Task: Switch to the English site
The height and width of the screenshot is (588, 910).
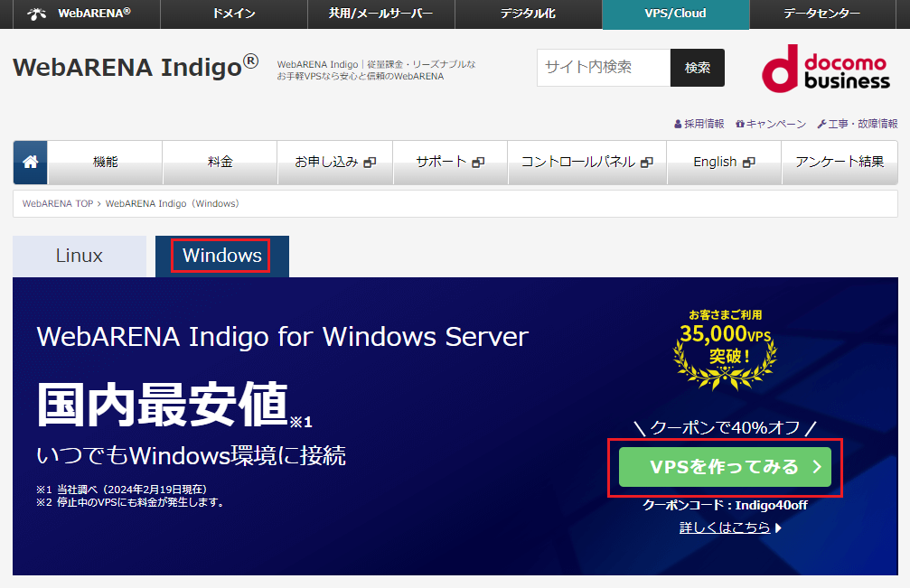Action: click(x=724, y=163)
